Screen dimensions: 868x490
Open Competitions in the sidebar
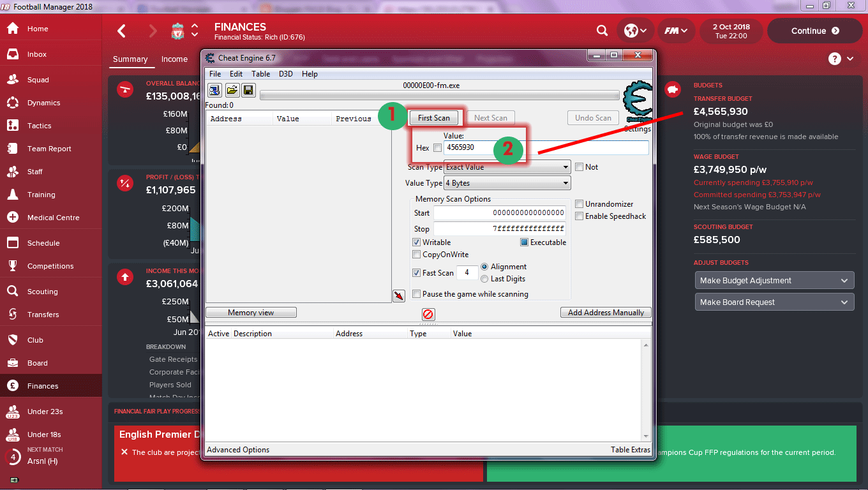click(51, 266)
